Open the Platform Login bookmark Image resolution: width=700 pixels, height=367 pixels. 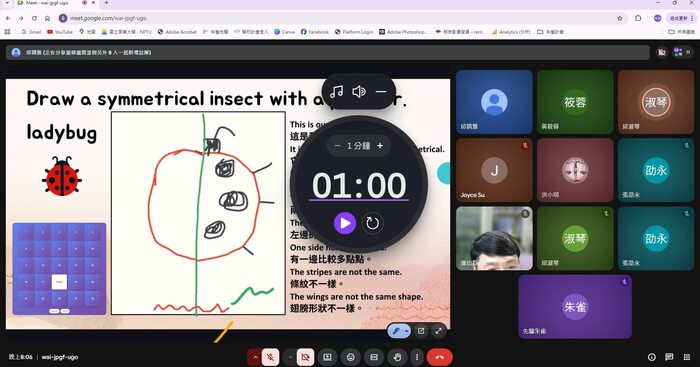[354, 32]
